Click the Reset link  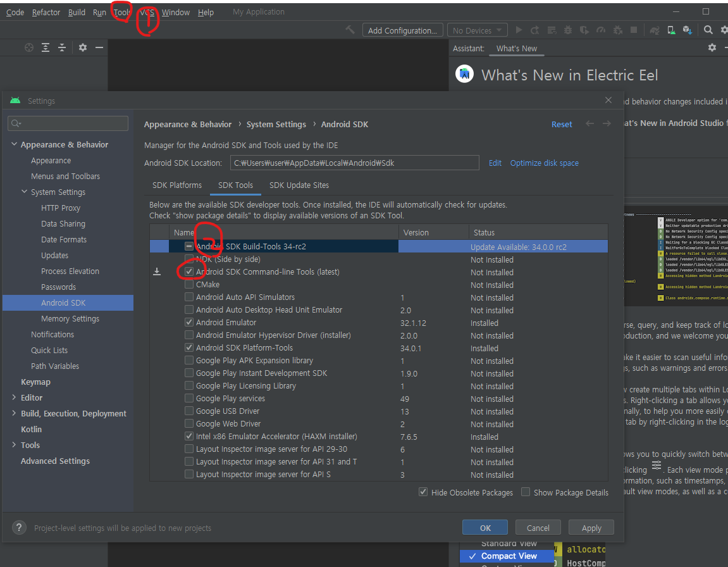pyautogui.click(x=561, y=124)
